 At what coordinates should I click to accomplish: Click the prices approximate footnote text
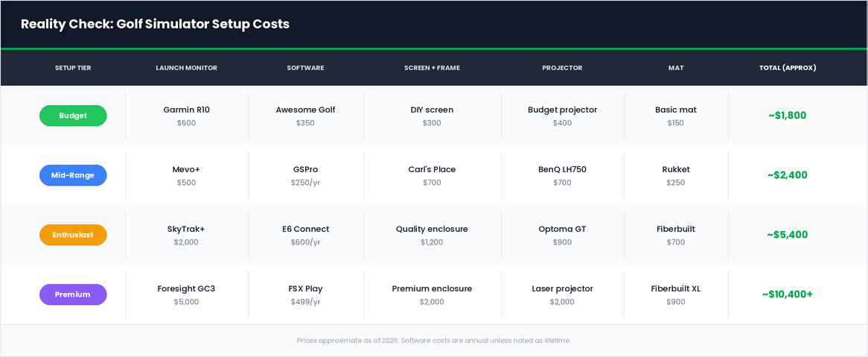pyautogui.click(x=433, y=341)
